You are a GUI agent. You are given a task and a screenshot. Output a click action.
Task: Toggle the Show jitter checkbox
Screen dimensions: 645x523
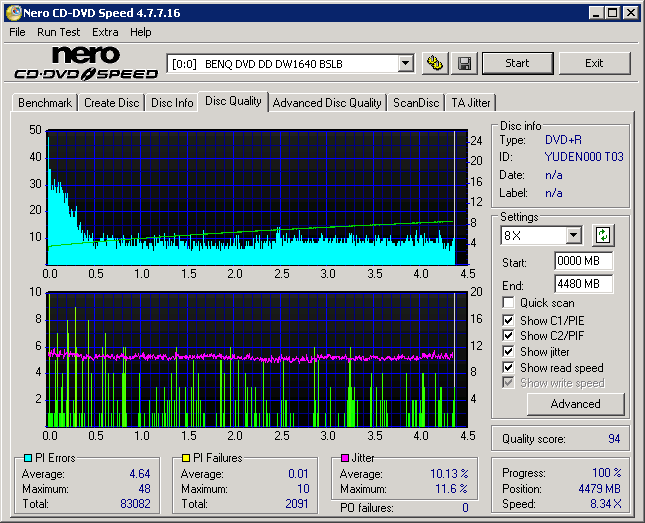(509, 352)
